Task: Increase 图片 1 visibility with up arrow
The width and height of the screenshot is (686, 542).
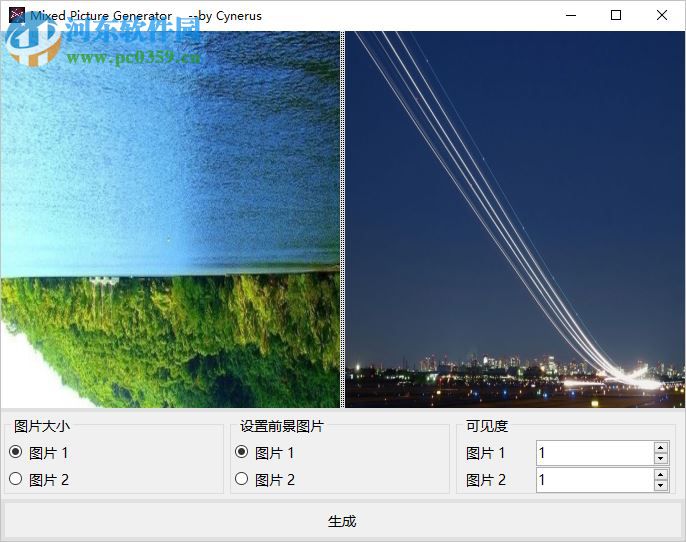Action: click(661, 448)
